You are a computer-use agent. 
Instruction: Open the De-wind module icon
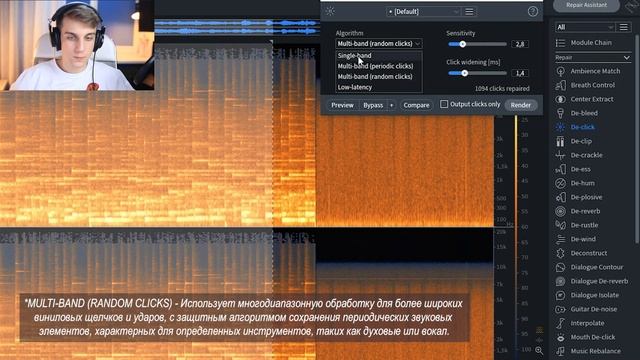point(560,239)
